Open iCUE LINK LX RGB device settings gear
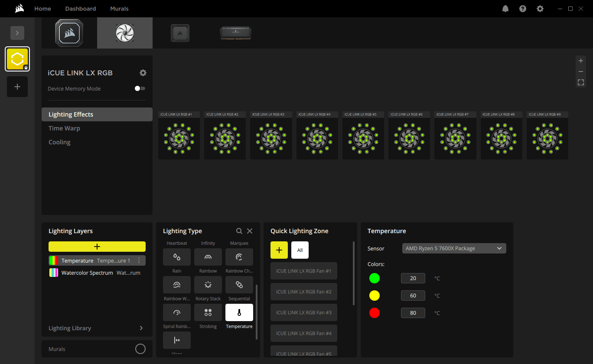593x364 pixels. pos(143,73)
